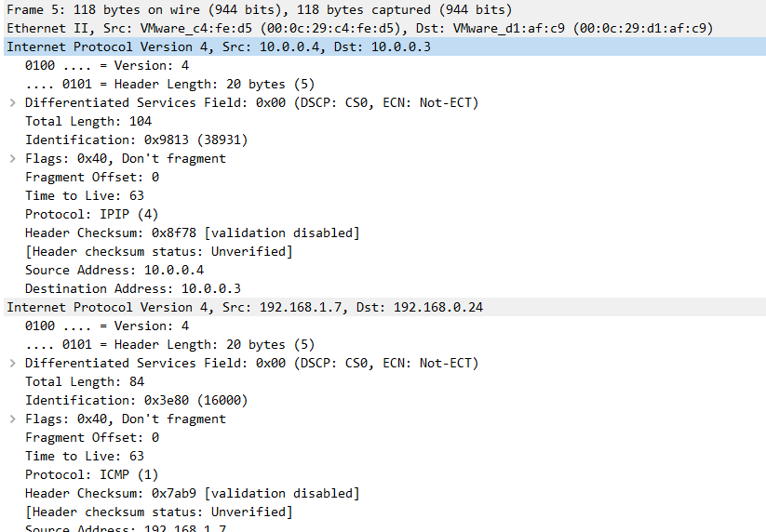Select the Total Length: 104 field
This screenshot has height=532, width=766.
88,121
